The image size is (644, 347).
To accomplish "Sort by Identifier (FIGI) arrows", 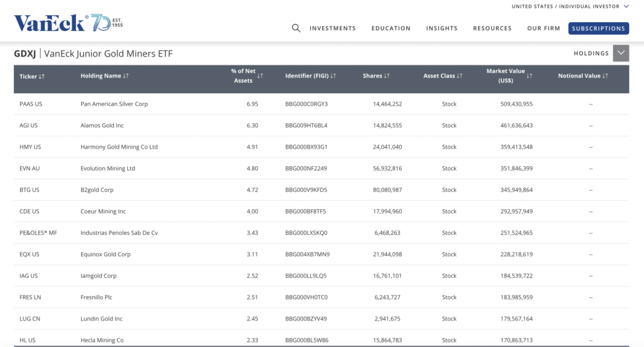I will (333, 76).
